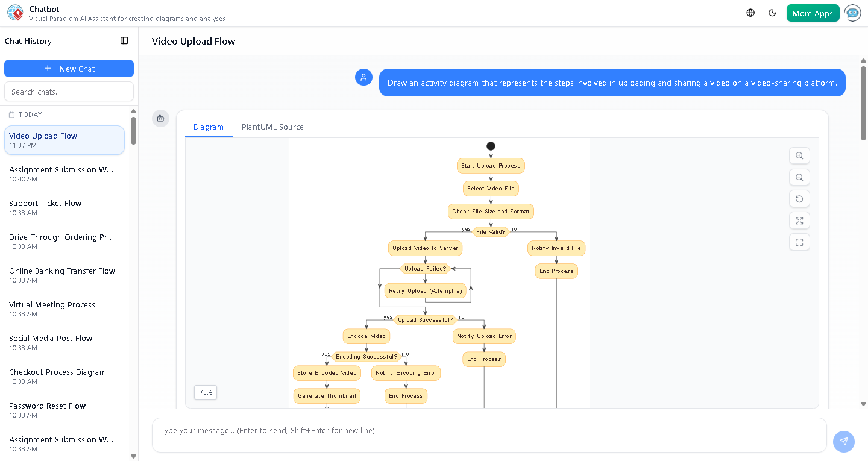
Task: Start a New Chat
Action: [x=69, y=68]
